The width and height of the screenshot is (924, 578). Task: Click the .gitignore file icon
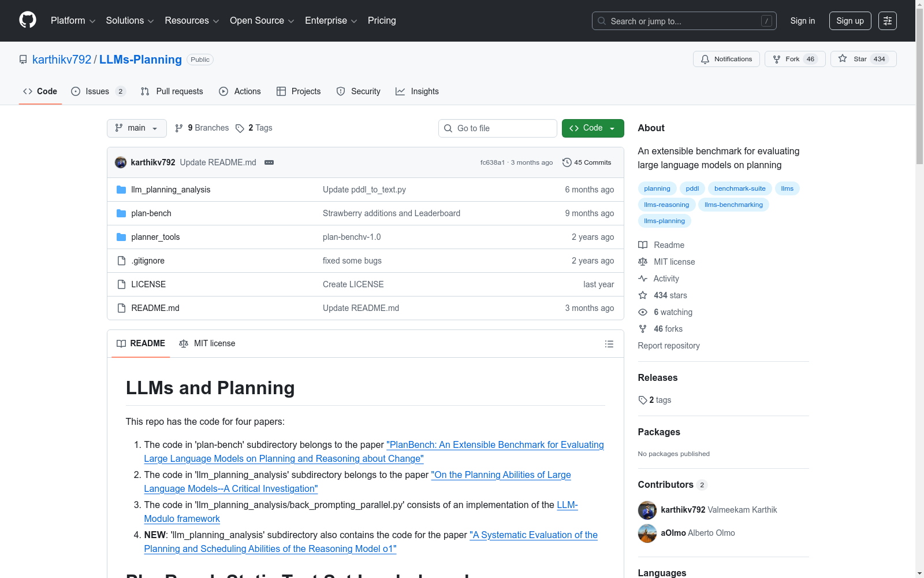tap(121, 261)
